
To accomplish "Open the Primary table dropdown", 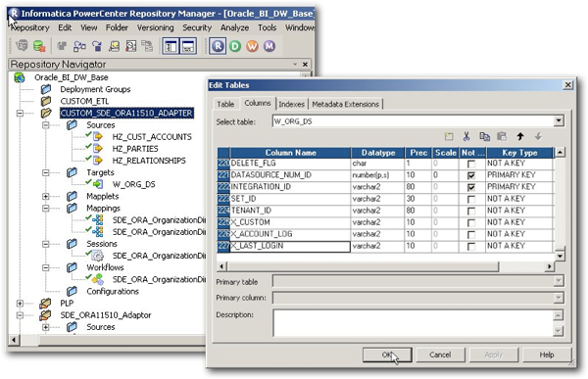I will [x=559, y=281].
